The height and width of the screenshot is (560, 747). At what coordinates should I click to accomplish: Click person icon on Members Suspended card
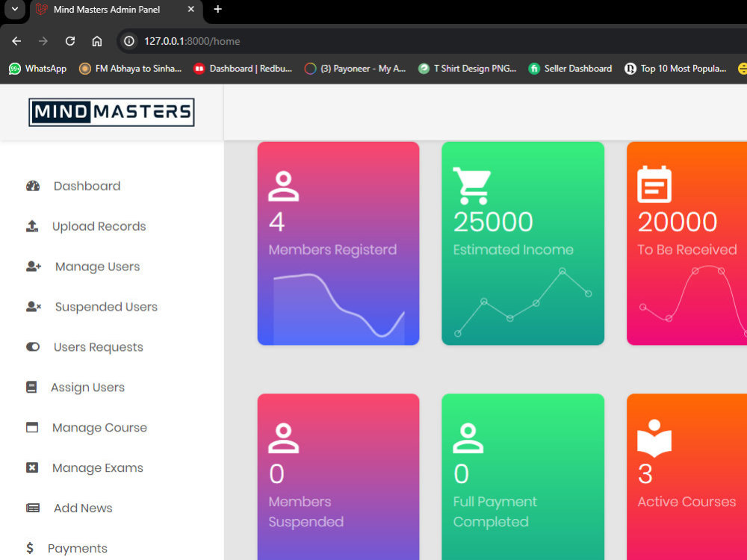[283, 438]
